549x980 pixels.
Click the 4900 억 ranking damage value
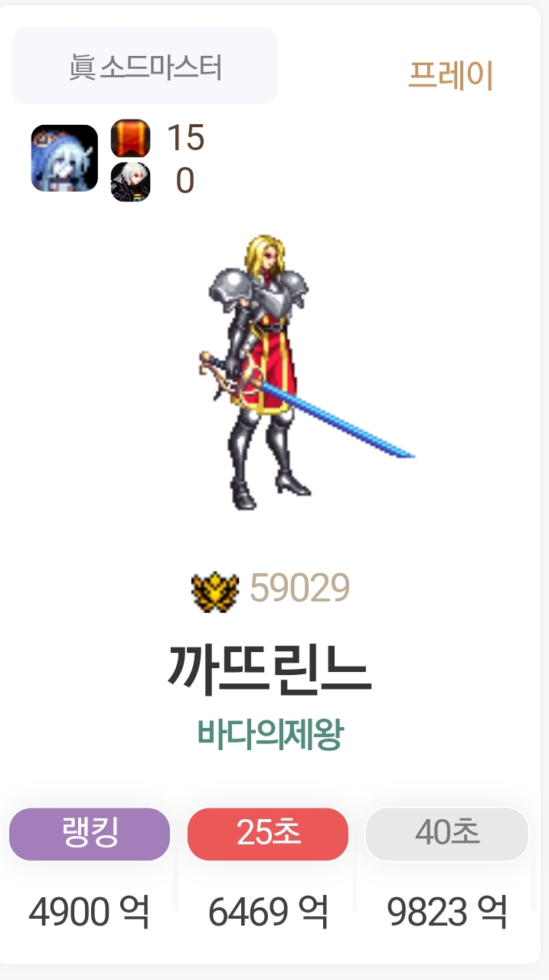click(89, 912)
